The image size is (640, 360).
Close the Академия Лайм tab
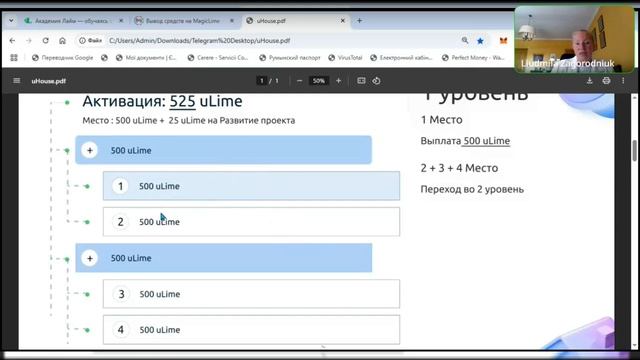pos(121,20)
